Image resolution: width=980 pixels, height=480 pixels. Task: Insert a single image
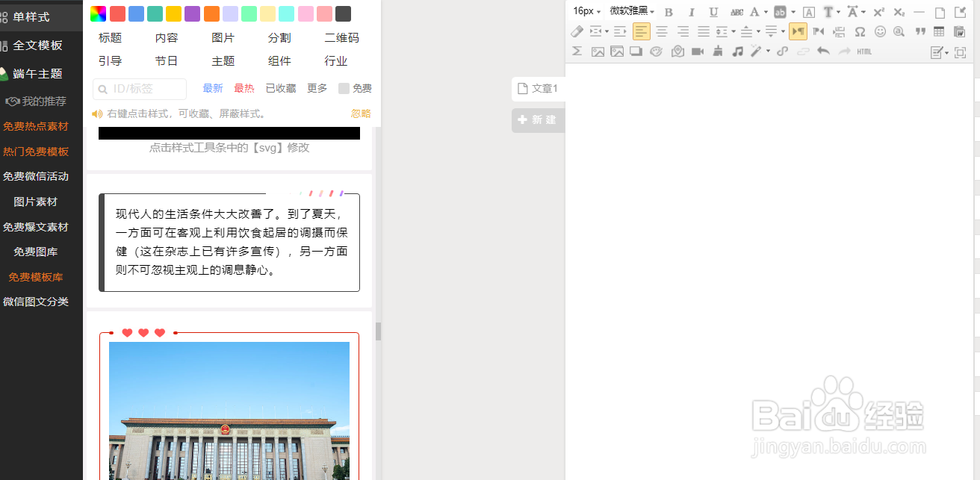click(x=598, y=52)
